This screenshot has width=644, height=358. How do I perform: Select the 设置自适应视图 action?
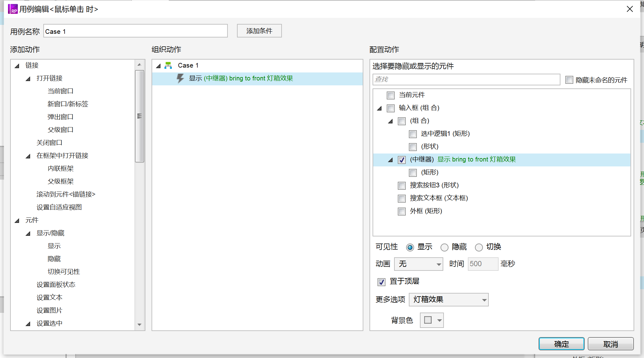pos(59,207)
